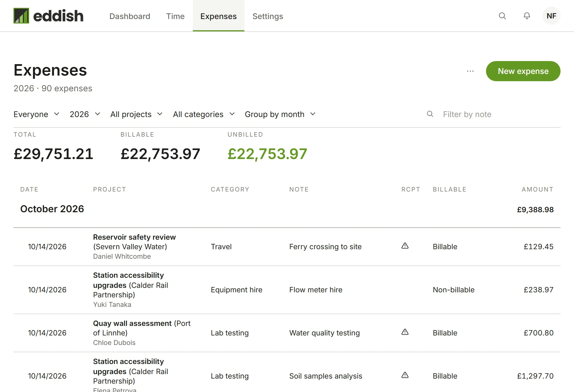Screen dimensions: 574x392
Task: Click the October 2026 group heading
Action: tap(52, 209)
